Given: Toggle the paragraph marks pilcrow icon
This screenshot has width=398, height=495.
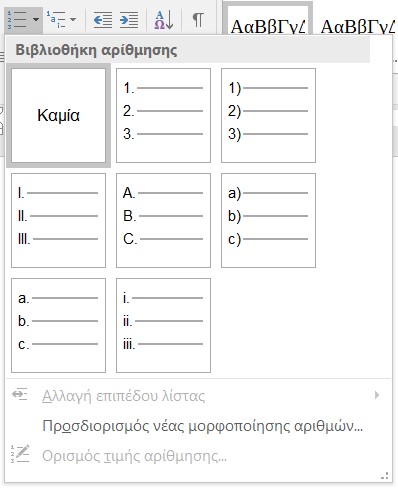Looking at the screenshot, I should tap(198, 20).
